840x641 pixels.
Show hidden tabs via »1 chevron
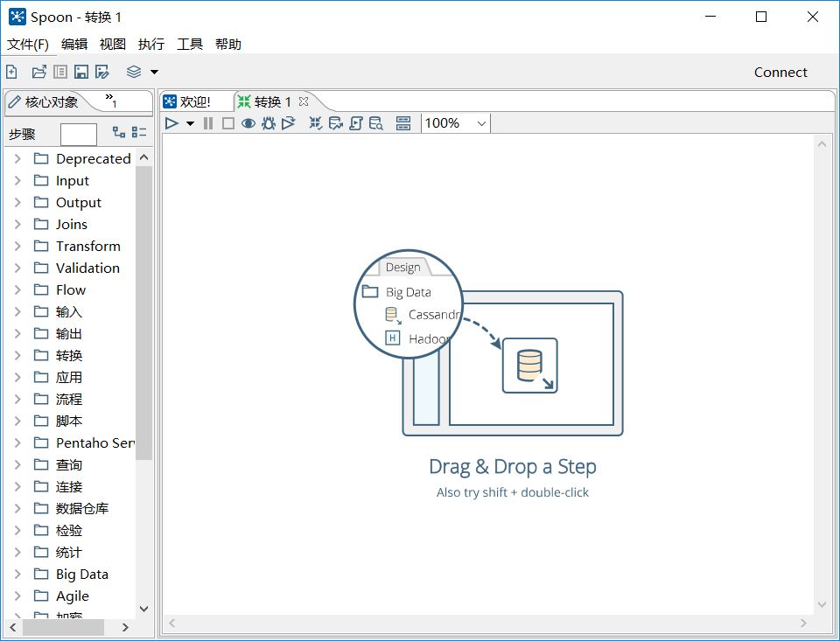click(111, 100)
